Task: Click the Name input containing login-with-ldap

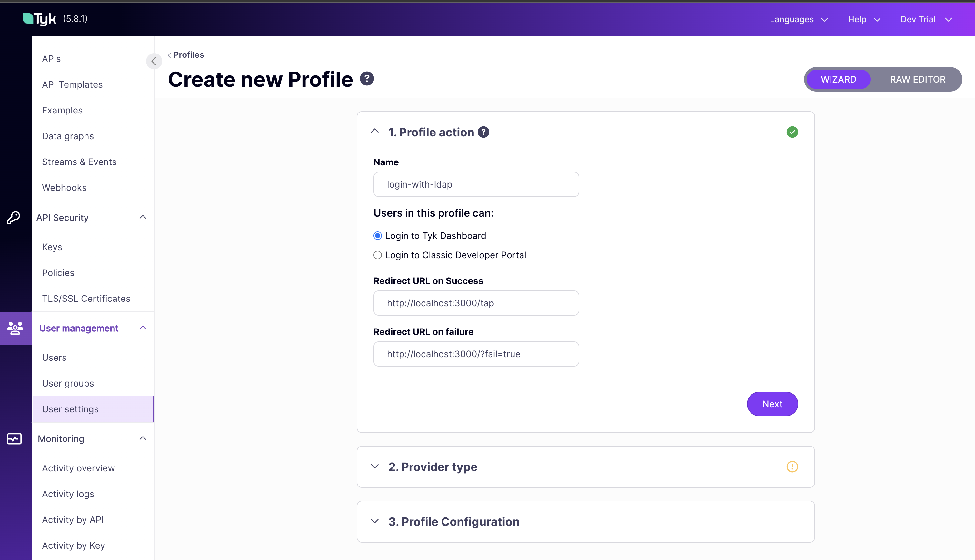Action: click(476, 184)
